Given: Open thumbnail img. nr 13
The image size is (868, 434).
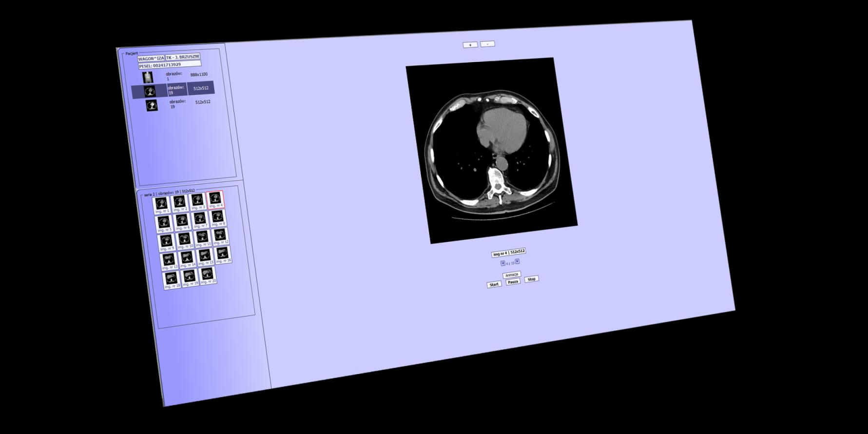Looking at the screenshot, I should 169,261.
